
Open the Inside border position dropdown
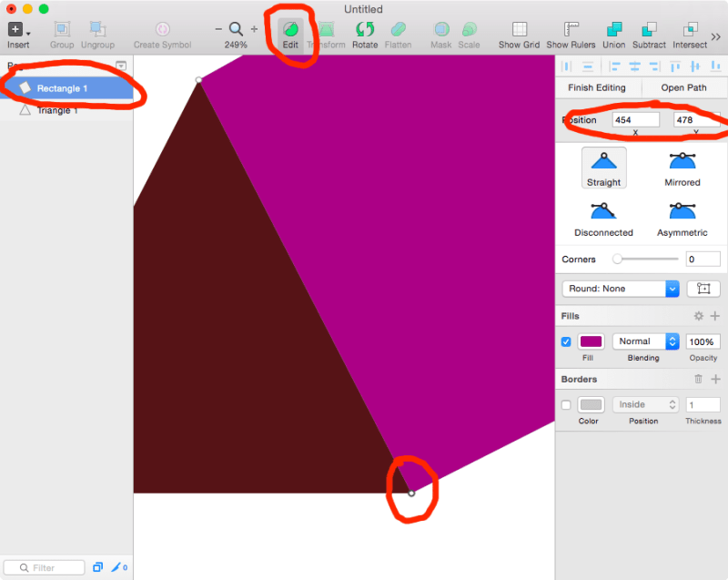[645, 404]
